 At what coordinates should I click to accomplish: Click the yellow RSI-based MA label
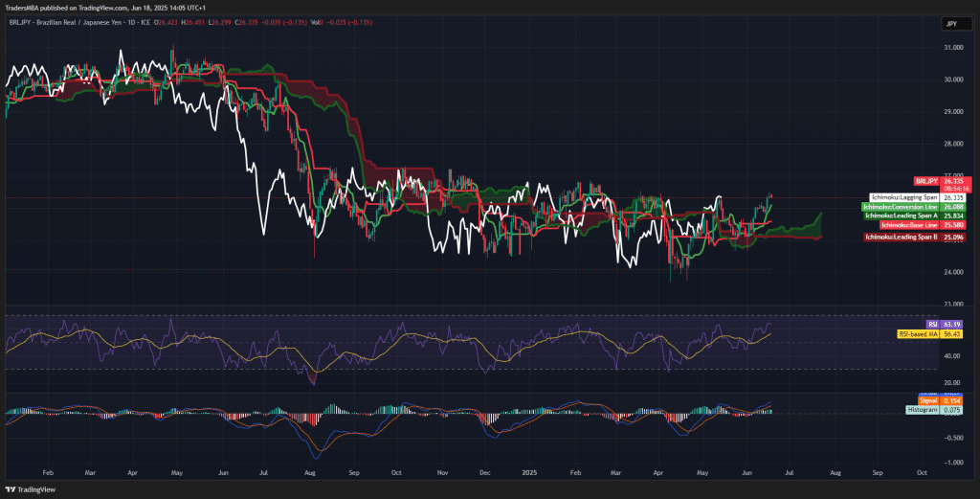click(x=918, y=334)
